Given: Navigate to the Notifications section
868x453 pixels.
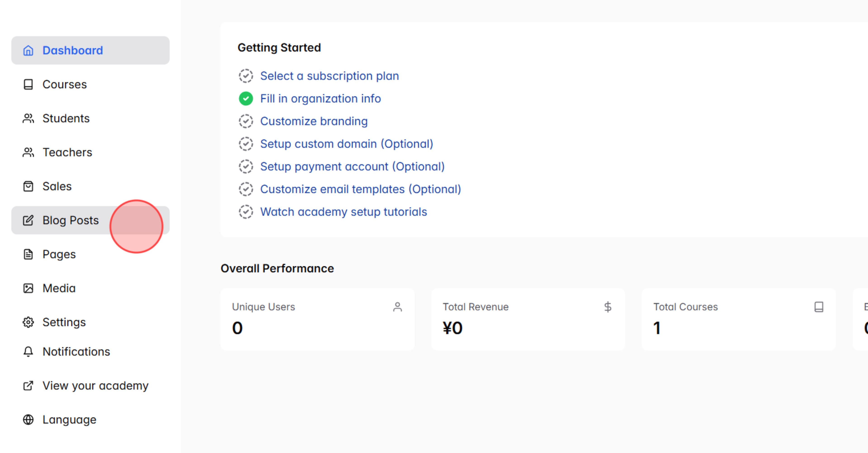Looking at the screenshot, I should pos(76,352).
